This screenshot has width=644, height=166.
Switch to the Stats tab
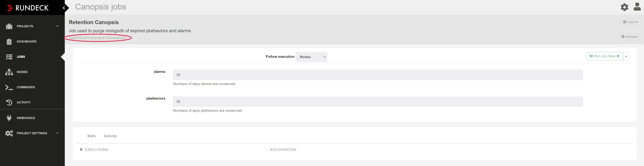[x=91, y=136]
